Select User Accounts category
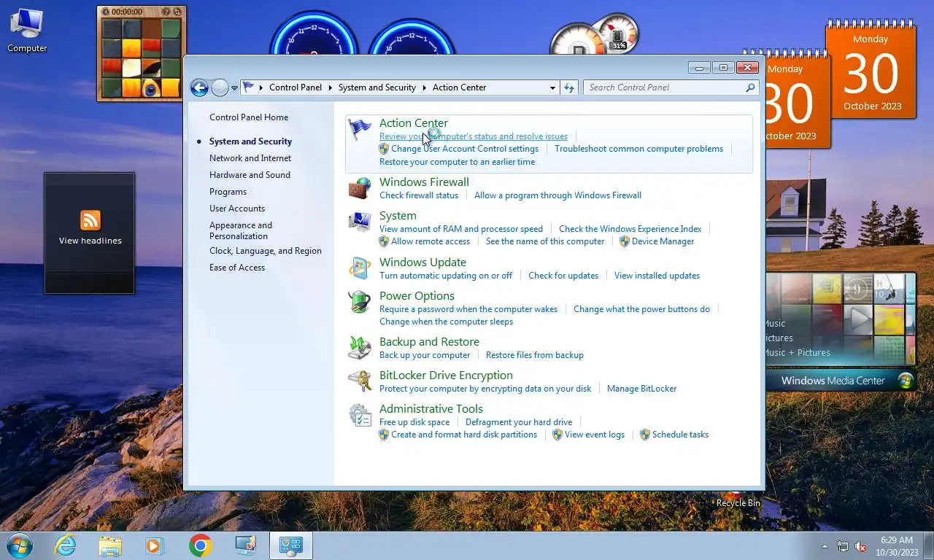 click(237, 209)
